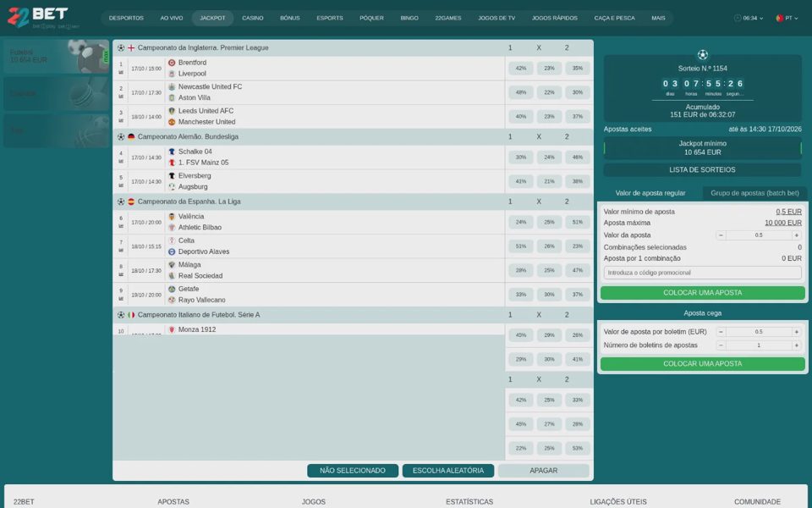The height and width of the screenshot is (508, 812).
Task: Click soccer ball icon beside Premier League header
Action: coord(121,47)
